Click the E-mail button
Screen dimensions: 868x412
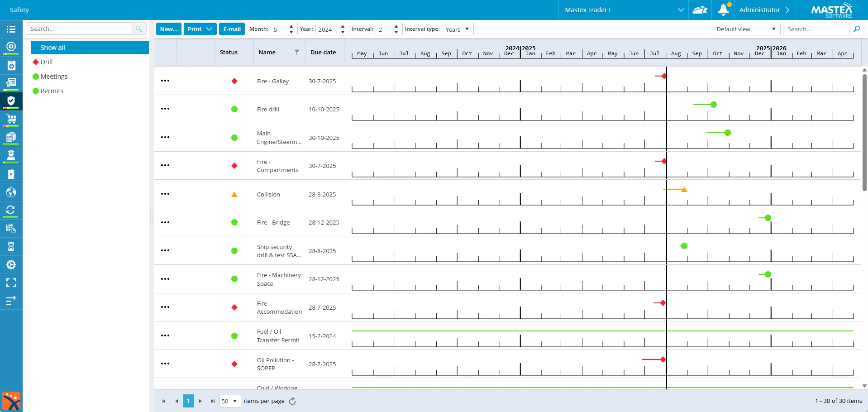(x=232, y=29)
